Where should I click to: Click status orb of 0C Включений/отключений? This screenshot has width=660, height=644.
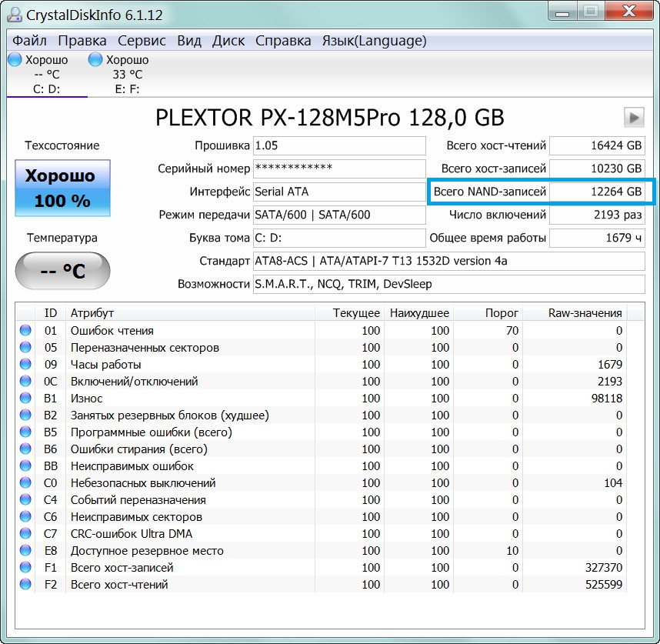tap(25, 382)
